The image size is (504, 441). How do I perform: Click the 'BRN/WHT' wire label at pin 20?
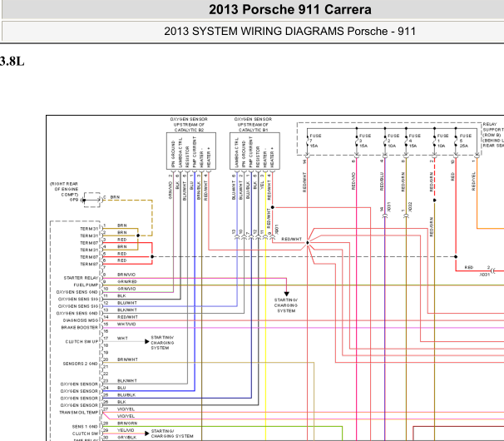(127, 359)
